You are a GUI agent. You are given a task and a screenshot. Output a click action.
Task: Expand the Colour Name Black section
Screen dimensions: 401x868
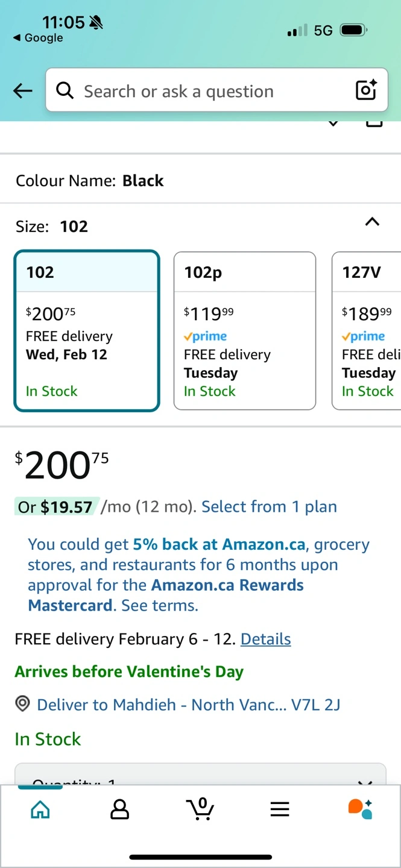click(x=200, y=180)
